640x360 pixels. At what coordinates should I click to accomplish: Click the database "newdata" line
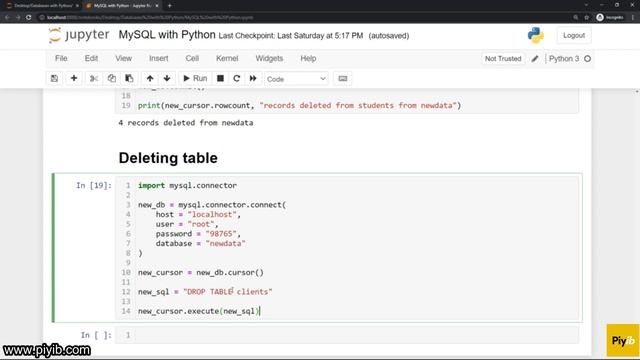coord(200,244)
